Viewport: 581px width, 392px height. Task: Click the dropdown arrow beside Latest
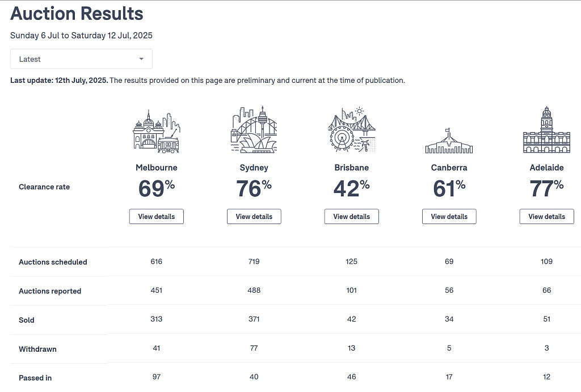(x=141, y=59)
